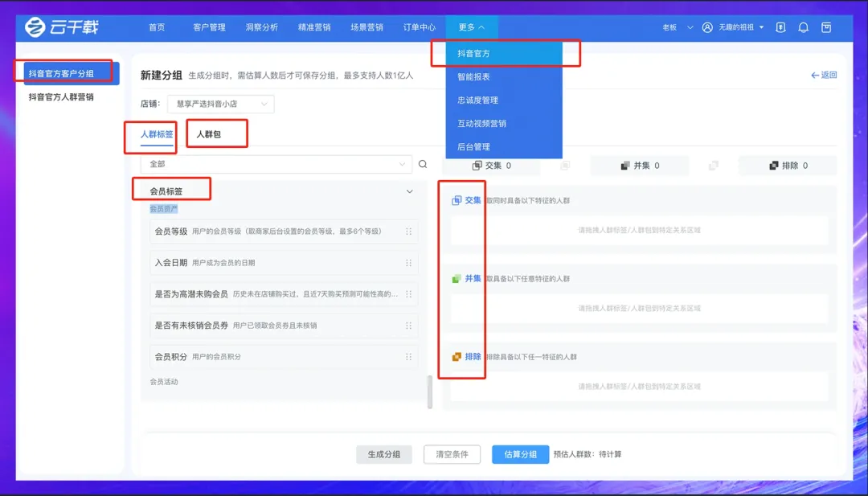Select the 排除 0 relation toggle
The image size is (868, 496).
tap(788, 166)
